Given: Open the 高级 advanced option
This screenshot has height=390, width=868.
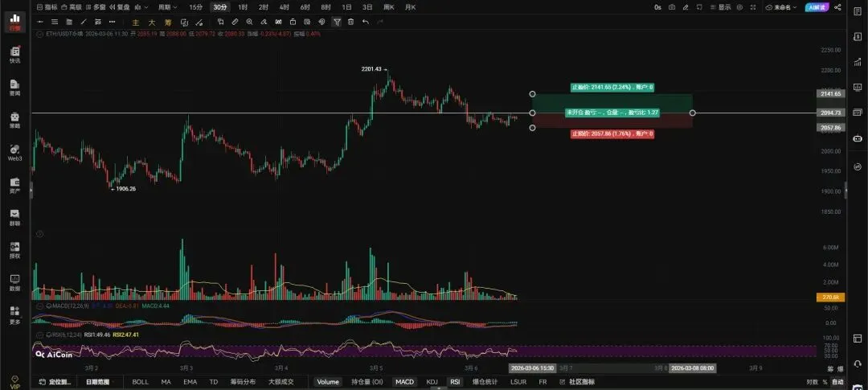Looking at the screenshot, I should click(x=72, y=7).
